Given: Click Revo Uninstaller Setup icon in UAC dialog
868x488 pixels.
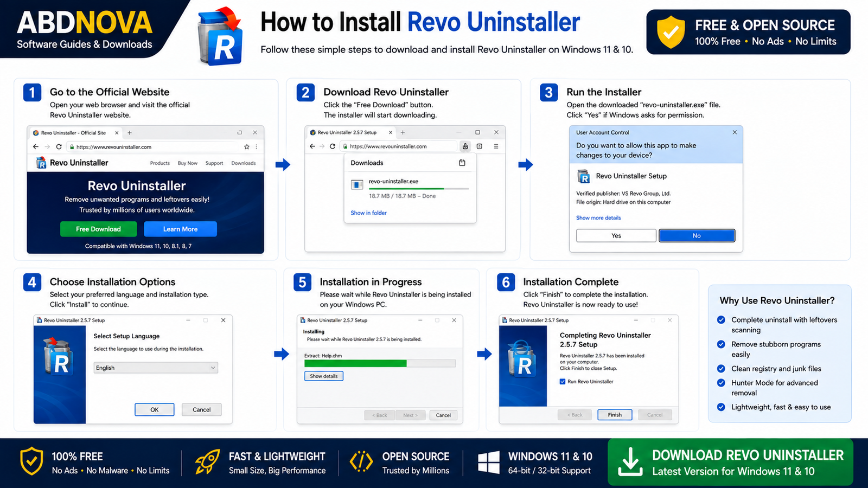Looking at the screenshot, I should pyautogui.click(x=584, y=176).
